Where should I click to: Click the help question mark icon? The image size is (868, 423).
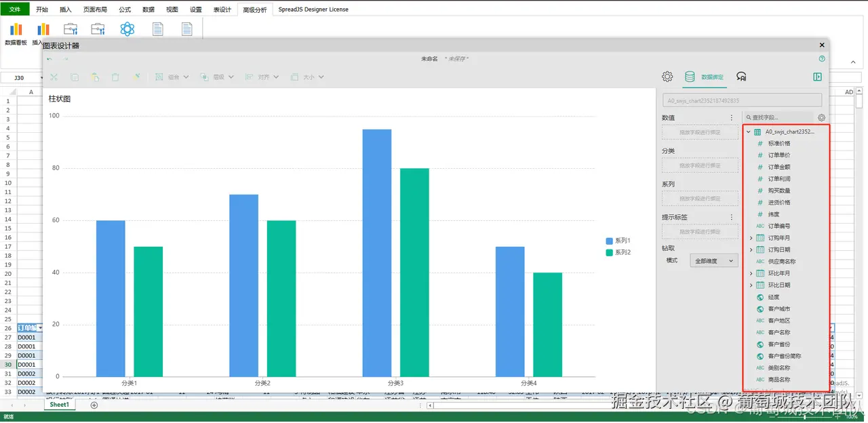tap(822, 59)
